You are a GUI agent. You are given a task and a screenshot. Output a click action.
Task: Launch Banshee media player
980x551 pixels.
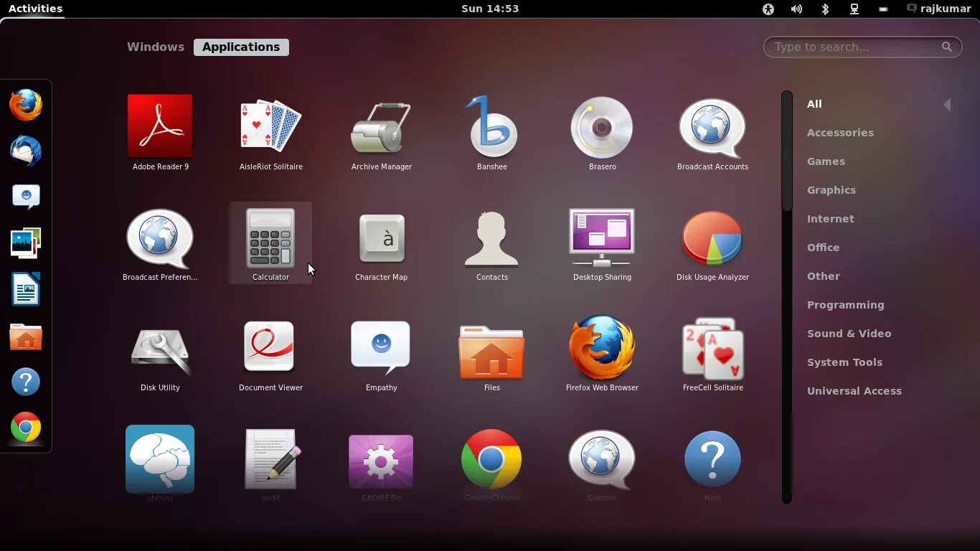(x=491, y=133)
